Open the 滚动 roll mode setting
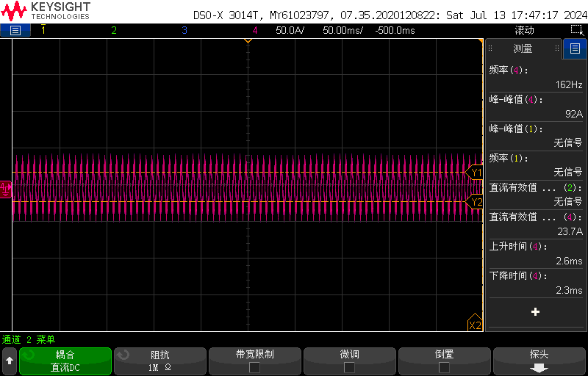This screenshot has height=376, width=588. coord(524,30)
